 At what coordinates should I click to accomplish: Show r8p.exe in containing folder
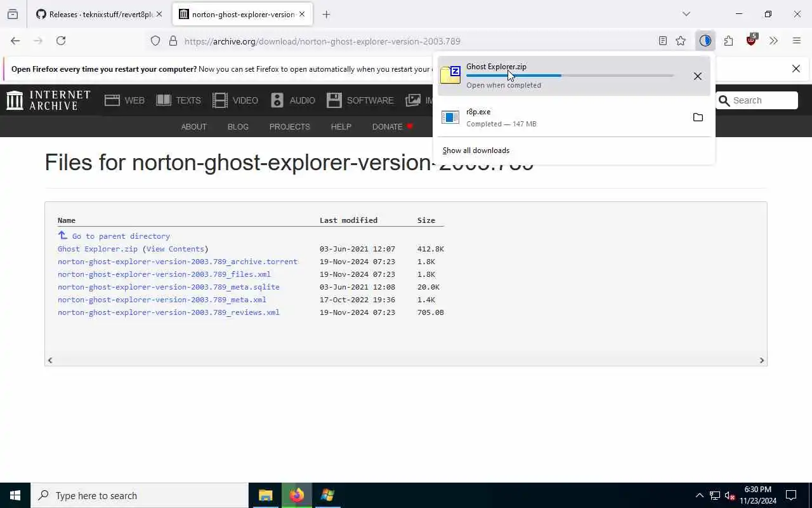click(x=698, y=117)
